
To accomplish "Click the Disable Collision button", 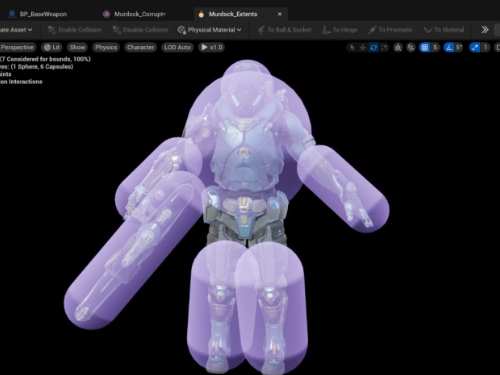I will click(x=140, y=30).
